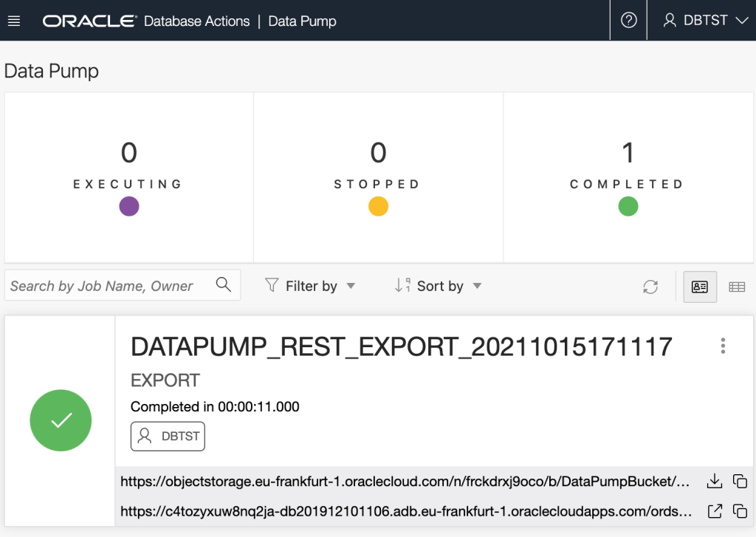Copy the oraclecloudapps ORDS URL
Viewport: 756px width, 537px height.
(x=740, y=510)
